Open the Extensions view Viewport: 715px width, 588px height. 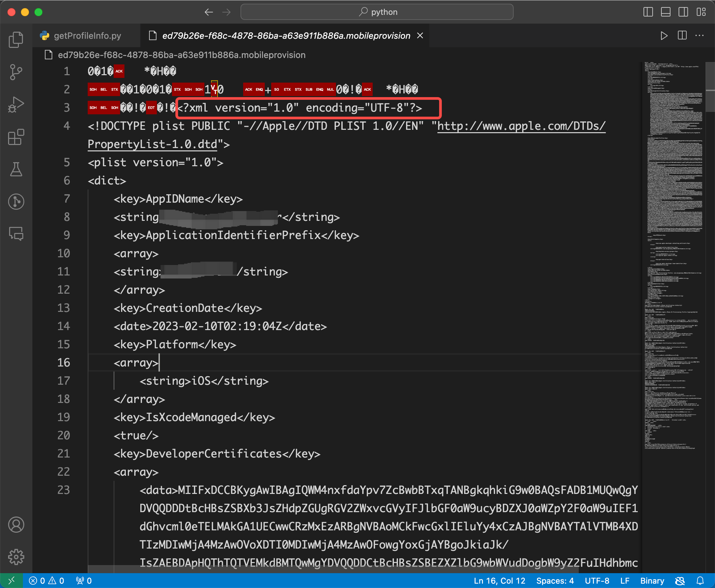(16, 137)
